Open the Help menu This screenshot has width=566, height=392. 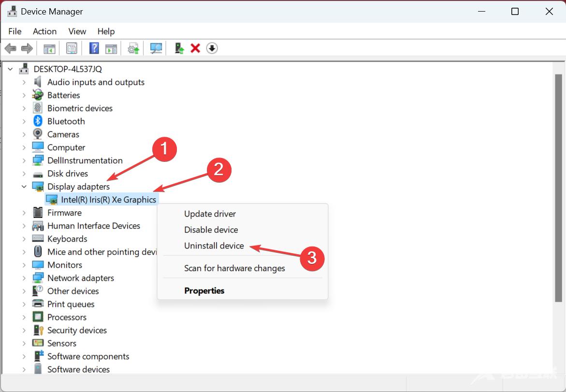click(x=106, y=31)
